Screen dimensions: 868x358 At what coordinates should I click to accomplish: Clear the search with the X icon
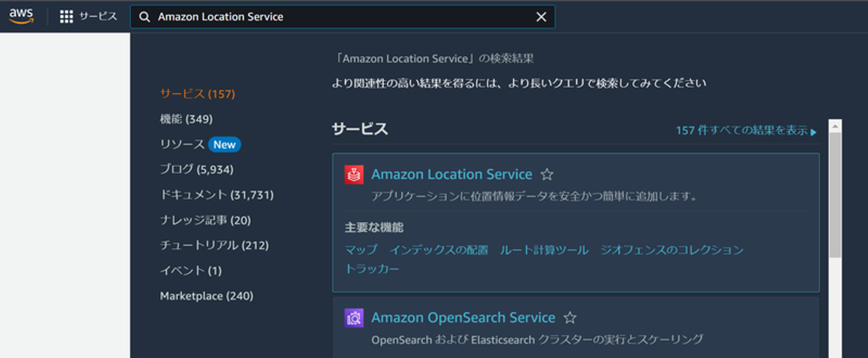[541, 17]
